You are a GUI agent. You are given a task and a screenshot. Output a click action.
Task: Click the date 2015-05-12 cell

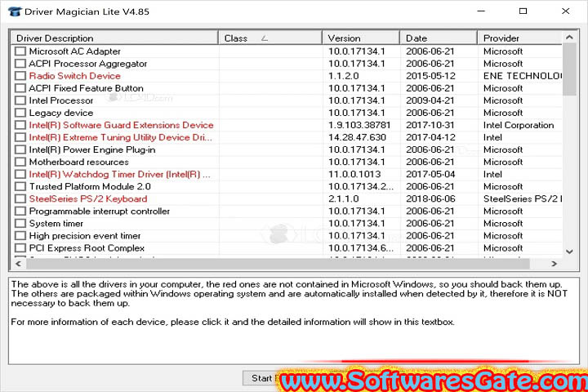pos(430,76)
